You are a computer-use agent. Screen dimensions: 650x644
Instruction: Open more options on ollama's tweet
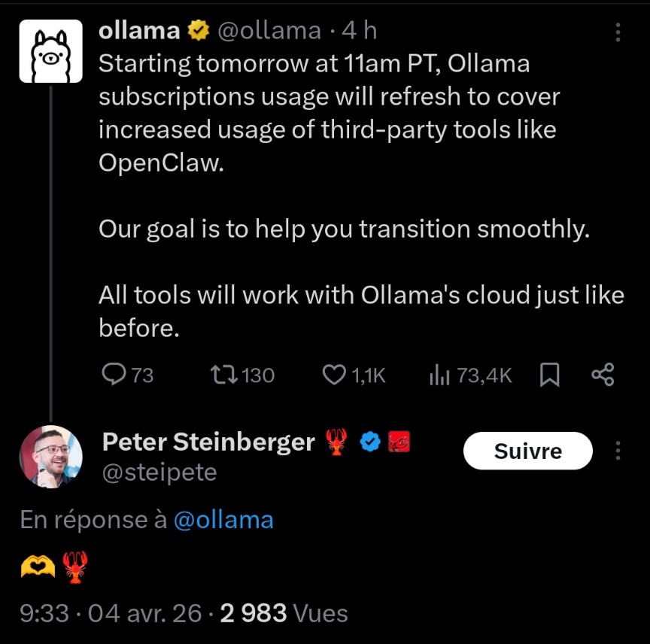618,32
